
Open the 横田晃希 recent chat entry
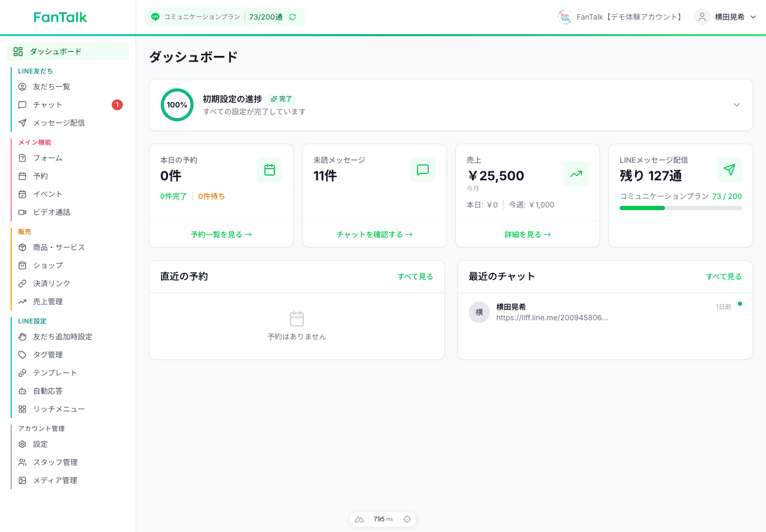pyautogui.click(x=605, y=312)
